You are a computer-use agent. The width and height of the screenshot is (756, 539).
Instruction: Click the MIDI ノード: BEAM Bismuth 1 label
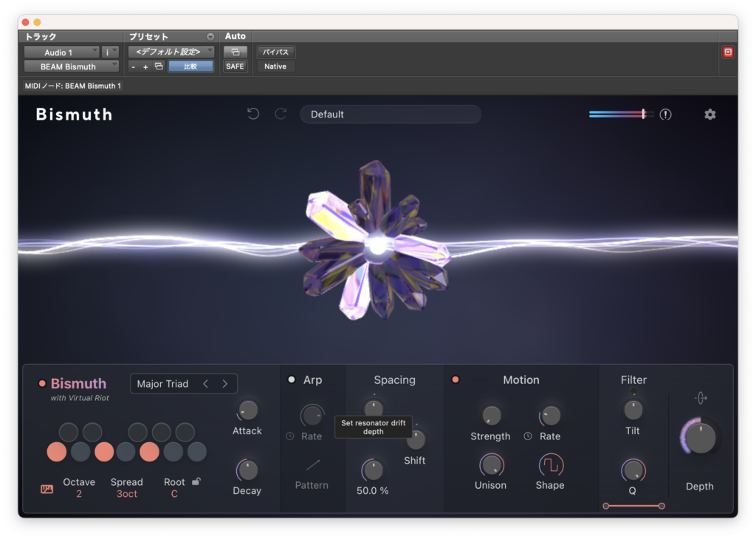73,86
